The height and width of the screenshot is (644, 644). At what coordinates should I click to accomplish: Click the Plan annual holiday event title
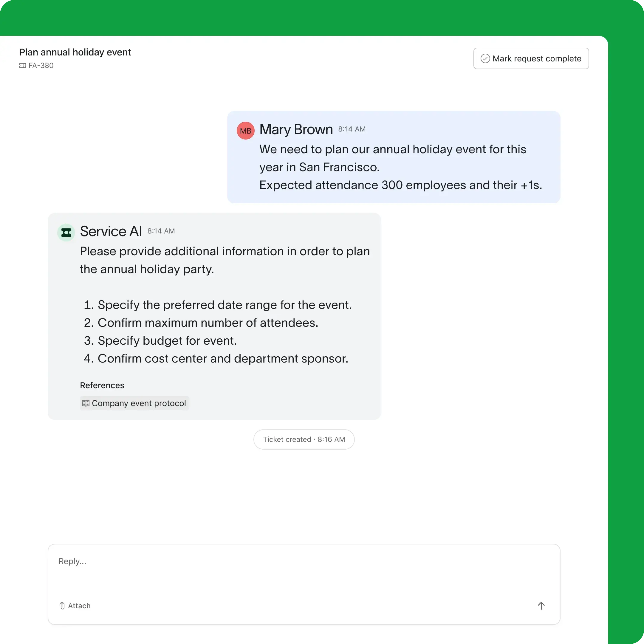[x=75, y=52]
